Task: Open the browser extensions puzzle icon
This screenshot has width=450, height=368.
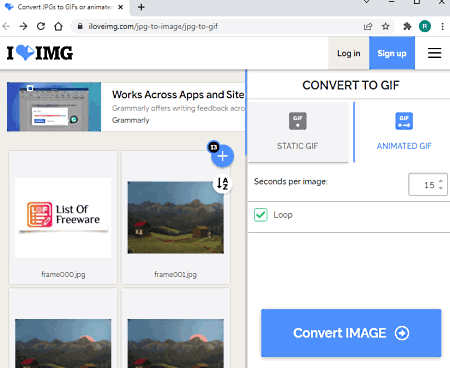Action: point(407,26)
